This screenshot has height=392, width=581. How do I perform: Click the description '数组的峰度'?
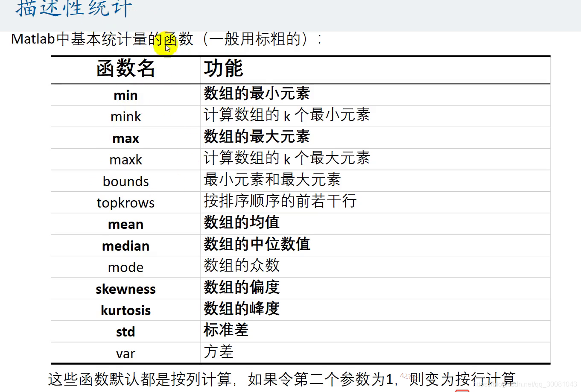tap(242, 308)
